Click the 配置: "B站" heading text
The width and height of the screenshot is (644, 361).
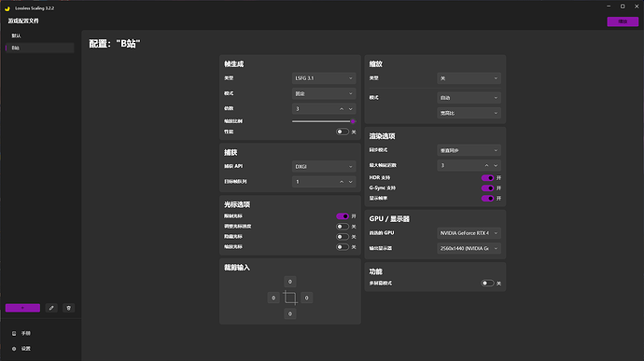point(115,44)
